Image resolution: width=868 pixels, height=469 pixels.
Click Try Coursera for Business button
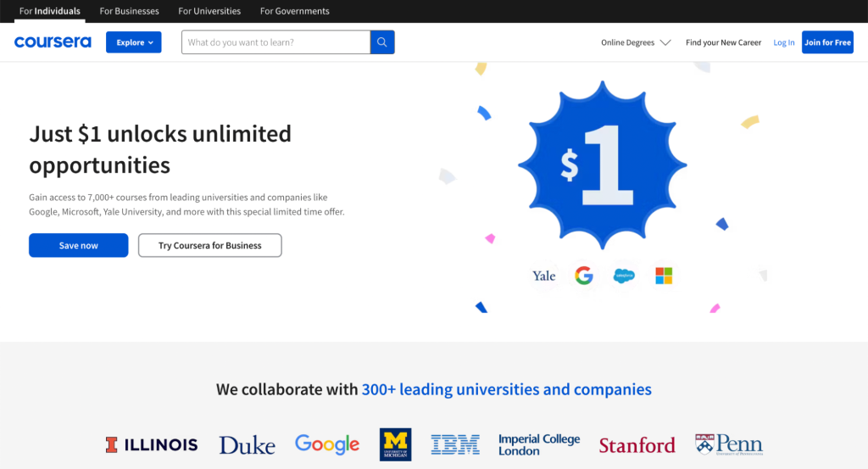click(210, 245)
